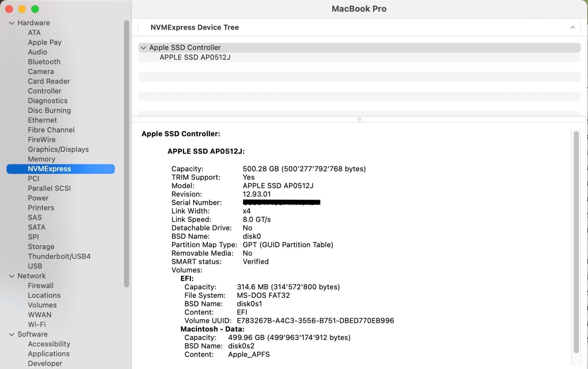The height and width of the screenshot is (369, 588).
Task: Click the sidebar vertical scrollbar
Action: tap(126, 154)
